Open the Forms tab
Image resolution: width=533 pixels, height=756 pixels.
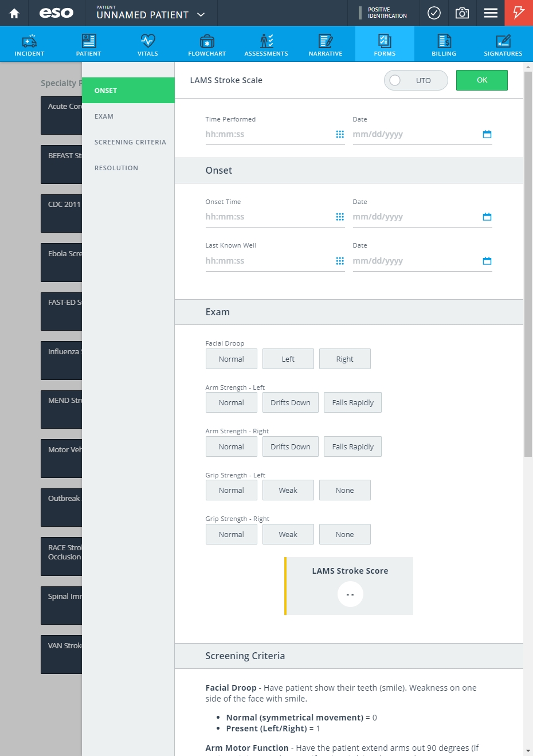[385, 44]
